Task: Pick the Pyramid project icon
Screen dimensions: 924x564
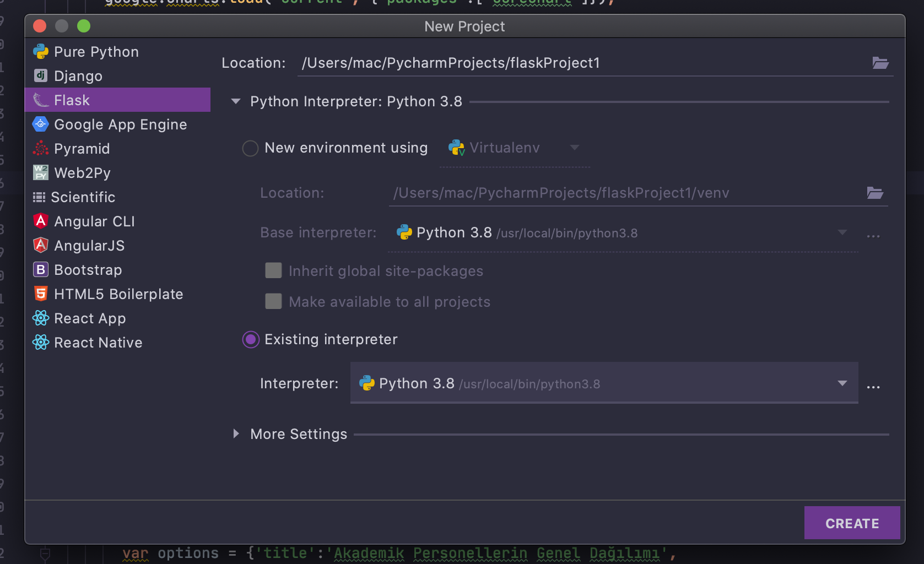Action: point(41,149)
